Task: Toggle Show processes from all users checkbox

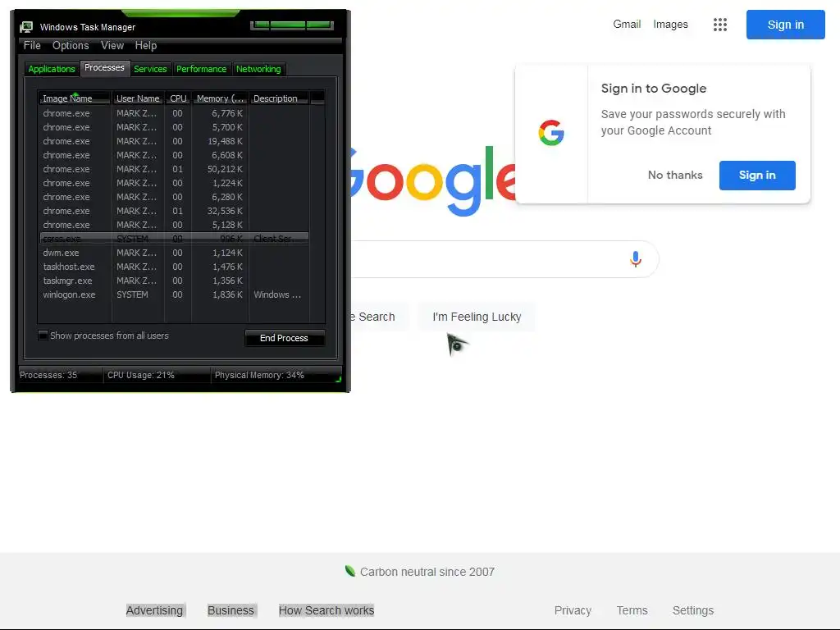Action: point(43,336)
